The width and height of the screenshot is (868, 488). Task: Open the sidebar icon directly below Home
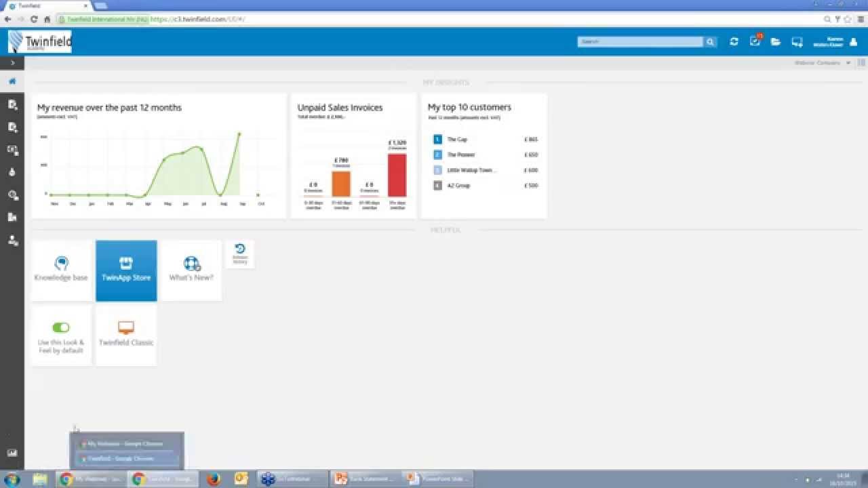[x=12, y=104]
